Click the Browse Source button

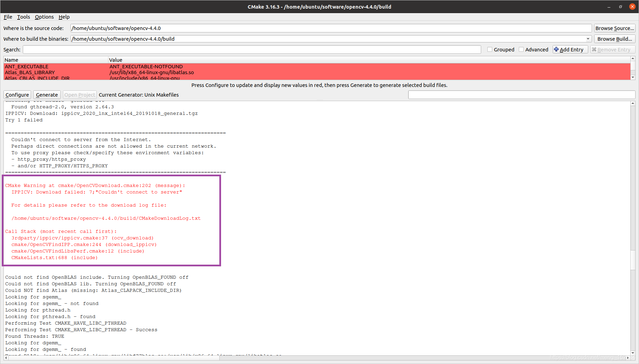point(614,28)
